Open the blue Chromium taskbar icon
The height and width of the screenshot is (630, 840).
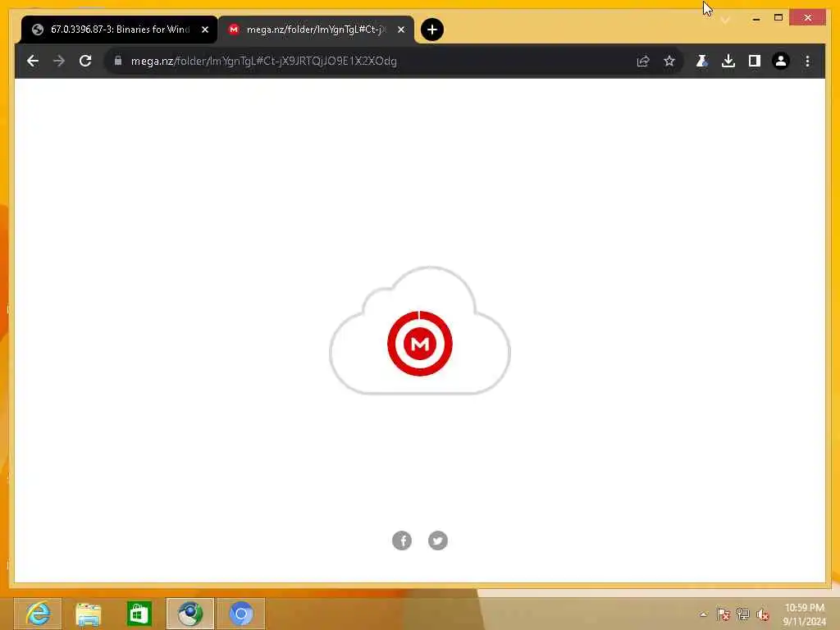click(x=241, y=614)
